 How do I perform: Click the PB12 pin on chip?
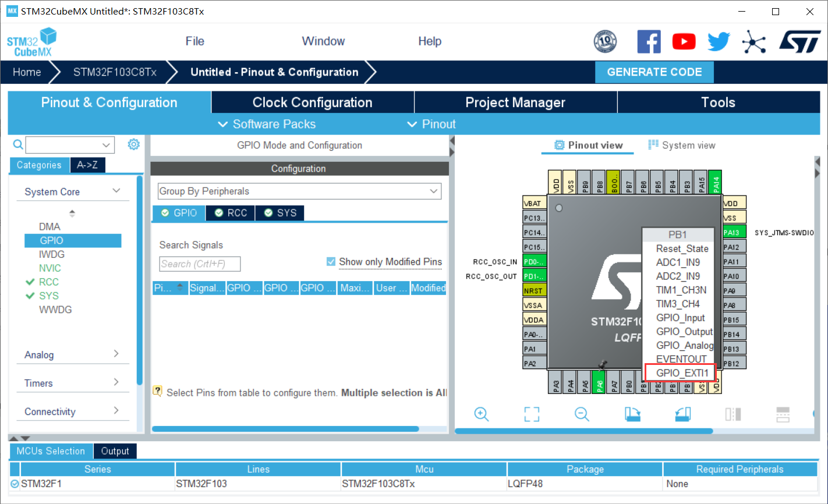coord(734,364)
